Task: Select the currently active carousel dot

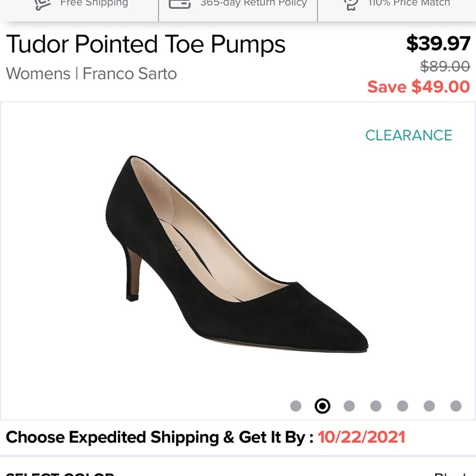Action: (x=322, y=406)
